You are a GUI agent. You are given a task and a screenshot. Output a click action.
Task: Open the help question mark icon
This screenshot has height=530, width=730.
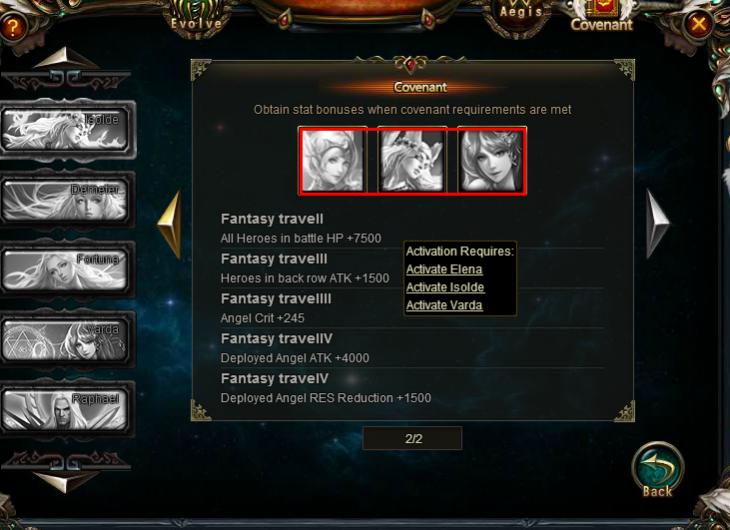(x=13, y=27)
